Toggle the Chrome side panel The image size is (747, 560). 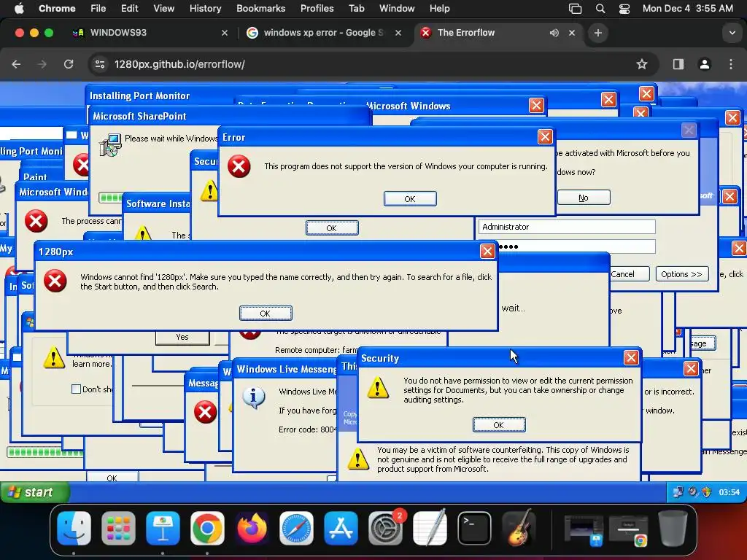click(x=678, y=64)
